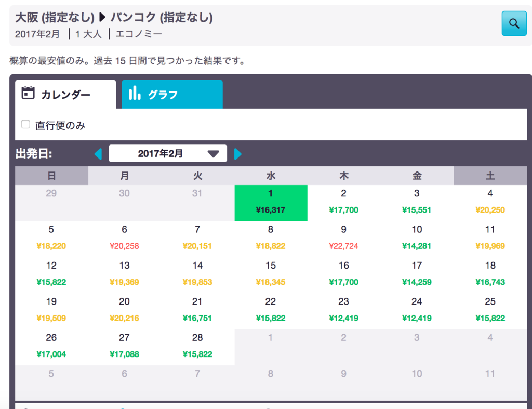Select February 6 priced ¥20,258
The image size is (532, 409).
point(125,239)
